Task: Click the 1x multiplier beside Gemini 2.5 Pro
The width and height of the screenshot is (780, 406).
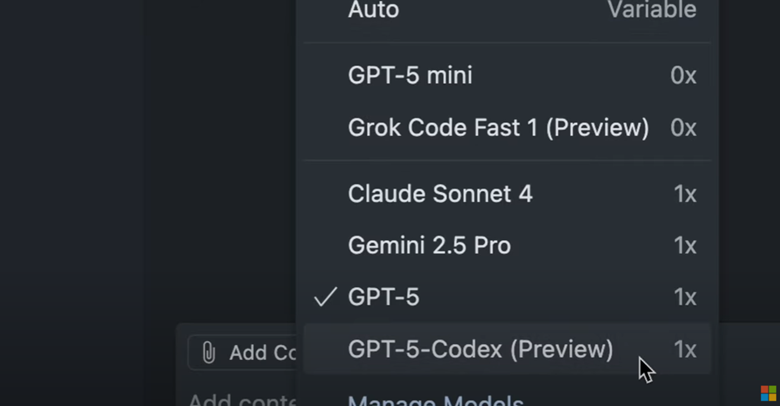Action: point(684,245)
